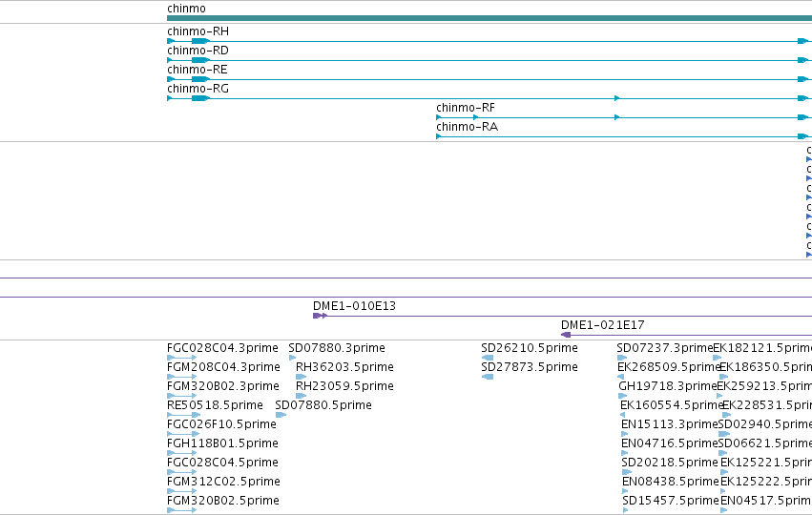The height and width of the screenshot is (515, 812).
Task: Select the chinmo-RE transcript label
Action: 198,70
